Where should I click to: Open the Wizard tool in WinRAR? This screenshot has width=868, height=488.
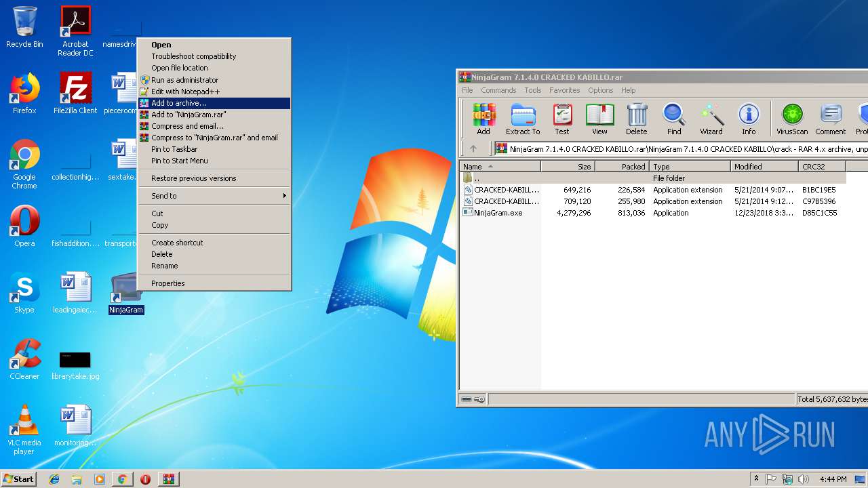pyautogui.click(x=711, y=119)
